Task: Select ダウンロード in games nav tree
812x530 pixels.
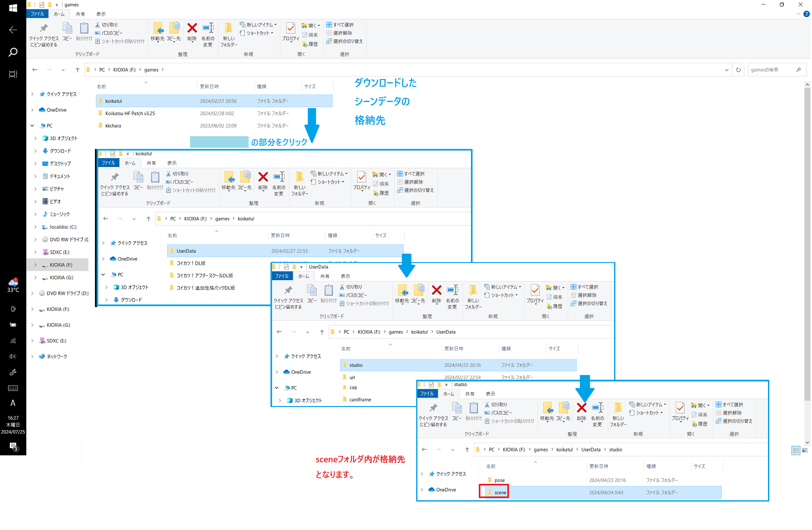Action: (x=60, y=151)
